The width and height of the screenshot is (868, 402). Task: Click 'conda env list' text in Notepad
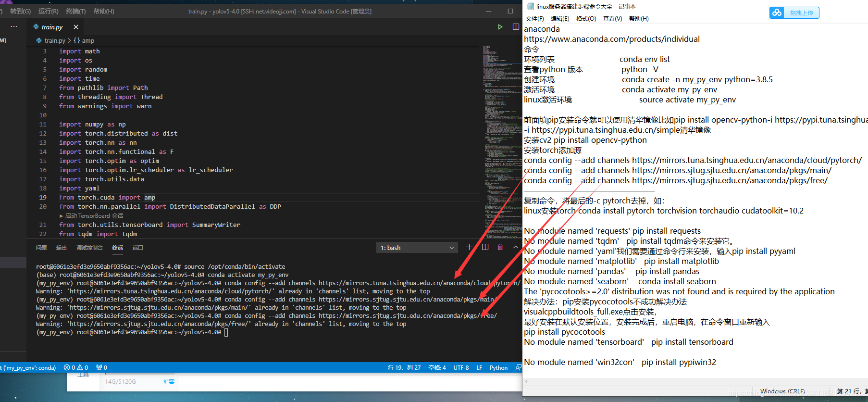tap(645, 59)
